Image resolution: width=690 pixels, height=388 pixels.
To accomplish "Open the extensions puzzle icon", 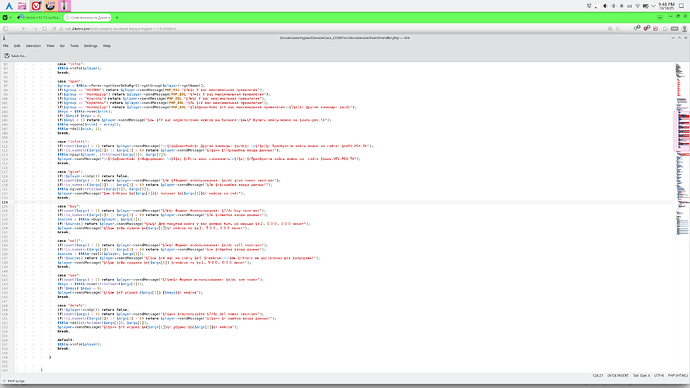I will tap(665, 29).
